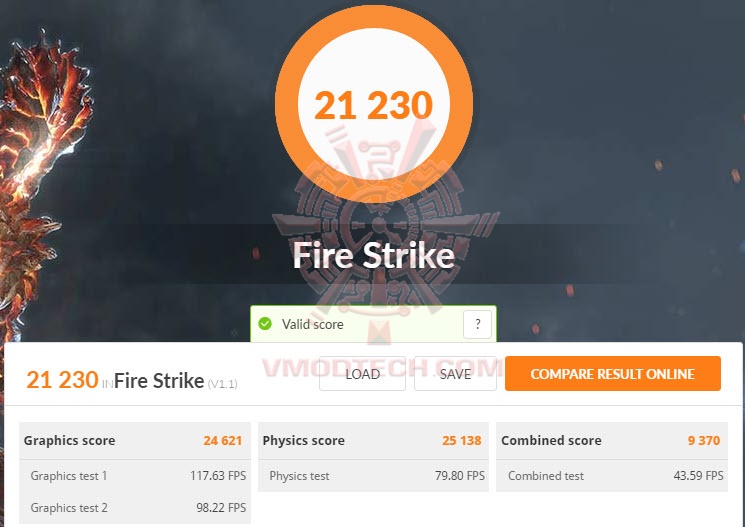The width and height of the screenshot is (745, 527).
Task: Open the question mark help button
Action: pos(477,324)
